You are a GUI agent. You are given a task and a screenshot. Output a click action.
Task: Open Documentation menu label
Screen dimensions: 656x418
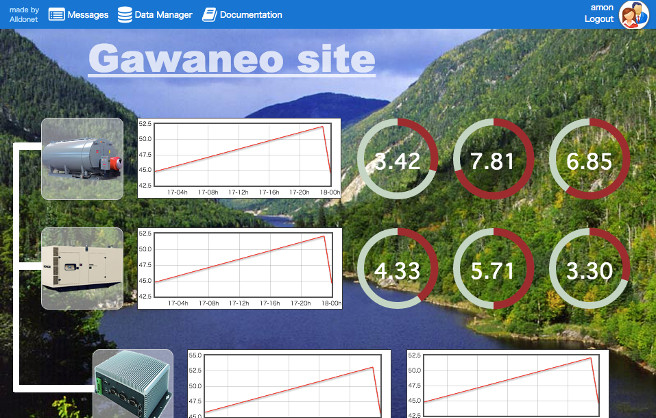(x=251, y=15)
